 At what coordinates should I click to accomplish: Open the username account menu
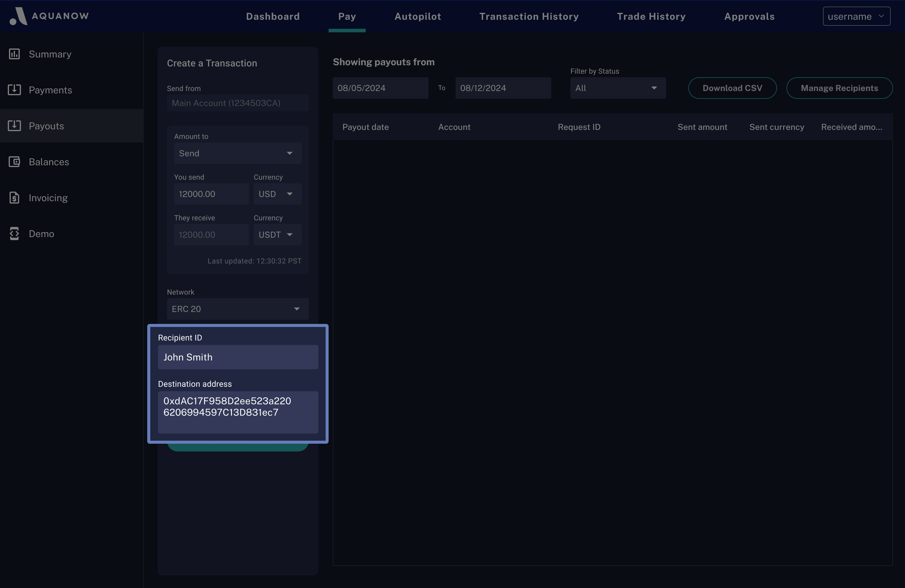click(x=856, y=16)
